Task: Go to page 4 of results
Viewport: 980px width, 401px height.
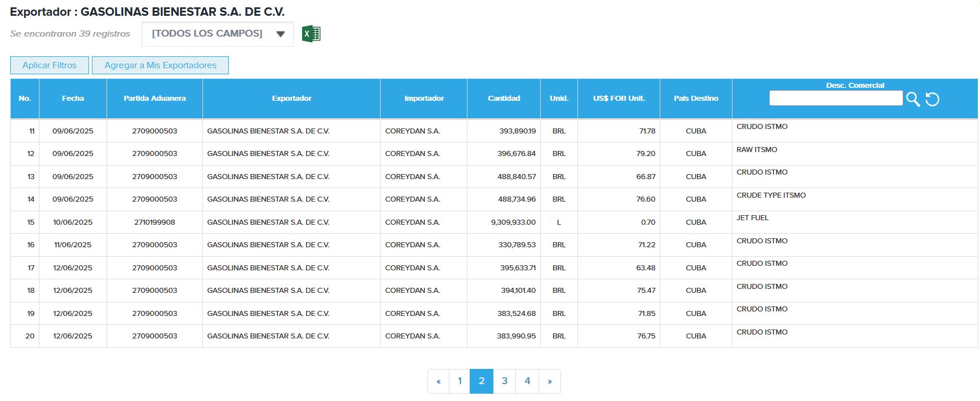Action: pos(527,381)
